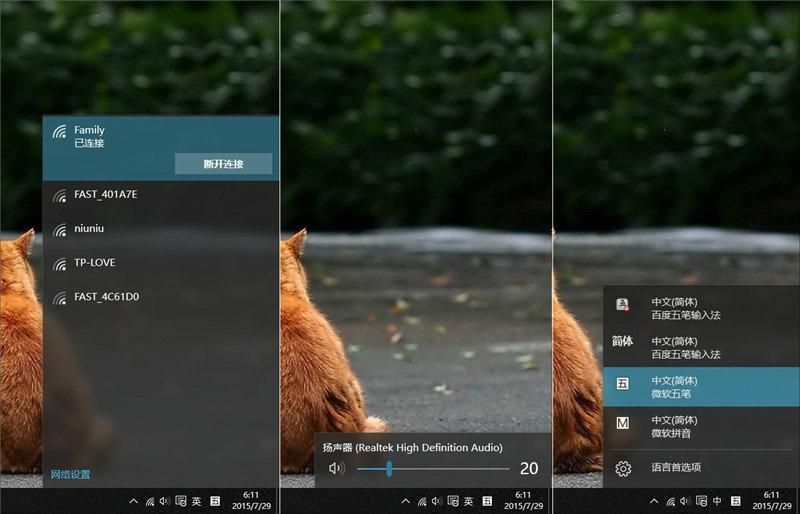The image size is (800, 514).
Task: Click the Wi-Fi icon next to niuniu
Action: coord(59,229)
